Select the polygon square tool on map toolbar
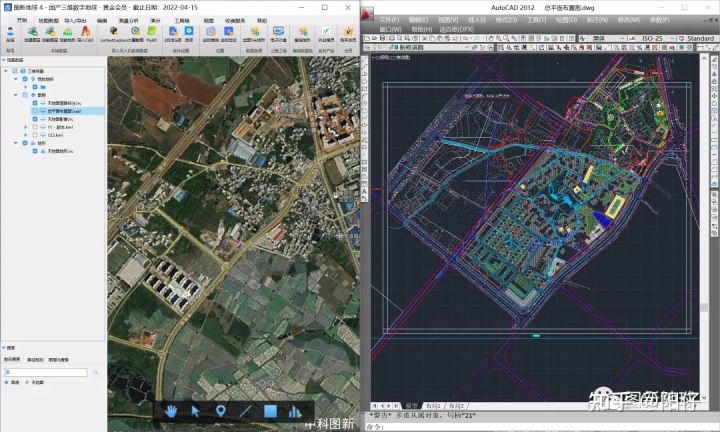This screenshot has width=720, height=432. [x=270, y=411]
